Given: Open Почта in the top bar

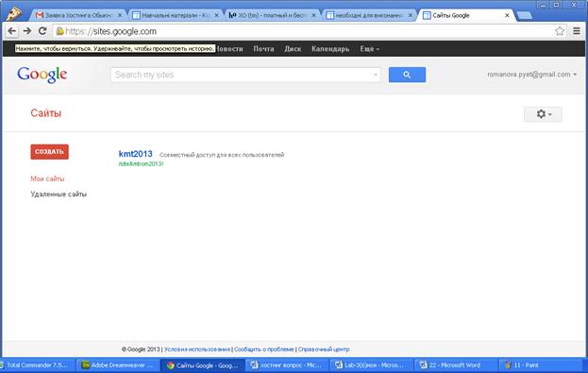Looking at the screenshot, I should (263, 49).
